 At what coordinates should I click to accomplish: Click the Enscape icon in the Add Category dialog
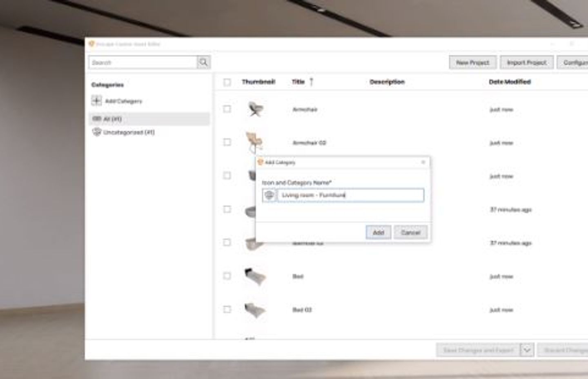click(x=261, y=162)
